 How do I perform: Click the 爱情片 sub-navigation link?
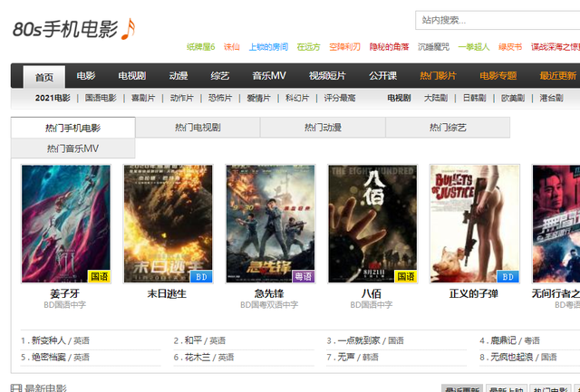(x=258, y=98)
